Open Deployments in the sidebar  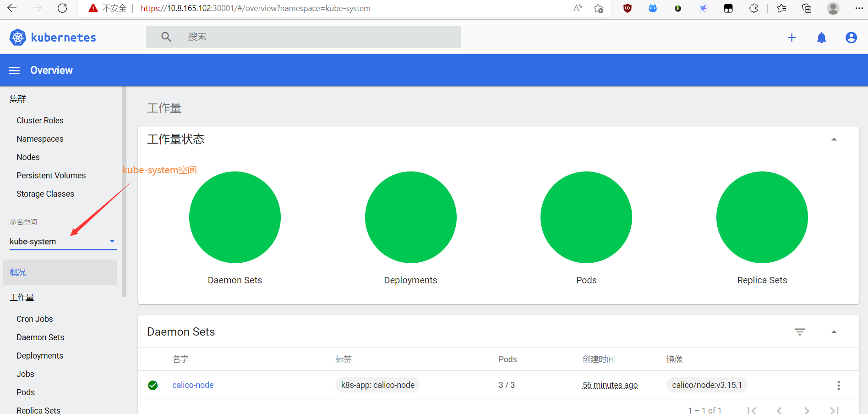(40, 356)
